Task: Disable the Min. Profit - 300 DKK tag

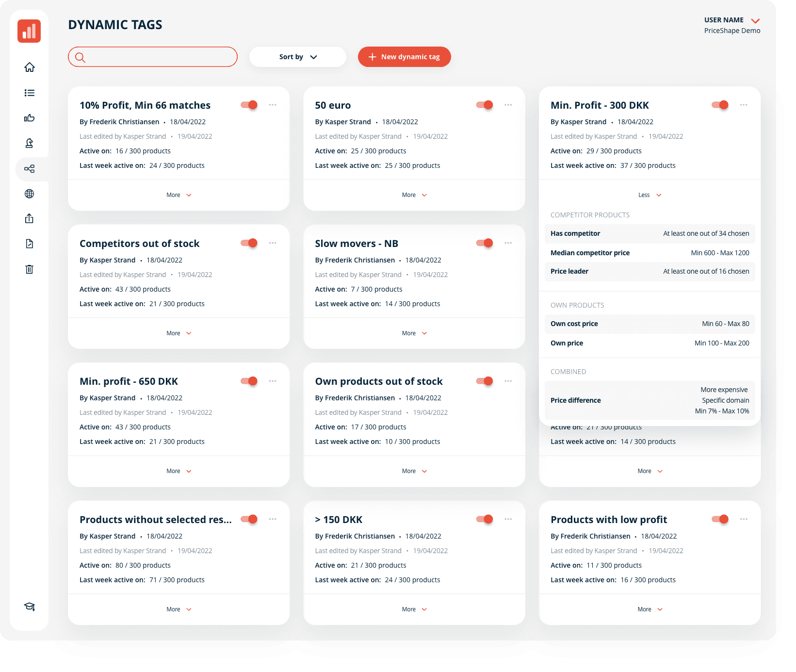Action: 720,105
